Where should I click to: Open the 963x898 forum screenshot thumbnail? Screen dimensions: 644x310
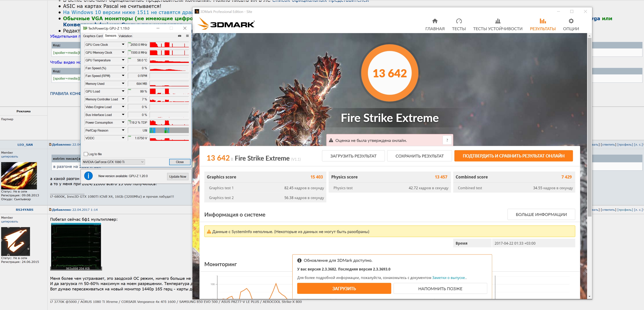76,246
